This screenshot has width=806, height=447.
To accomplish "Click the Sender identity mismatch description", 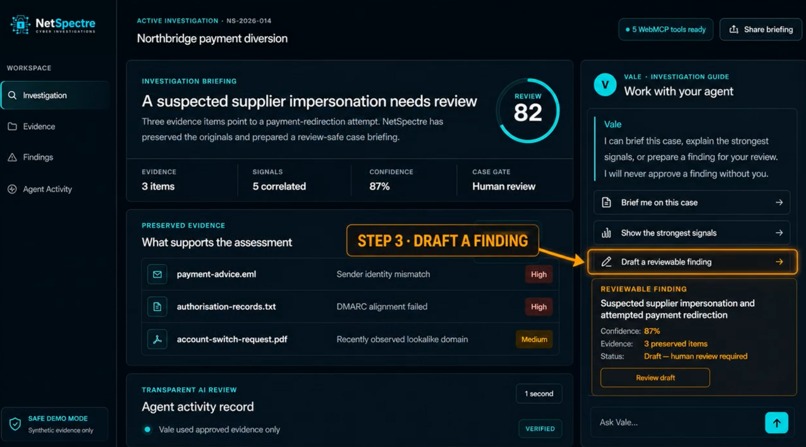I will [x=383, y=274].
